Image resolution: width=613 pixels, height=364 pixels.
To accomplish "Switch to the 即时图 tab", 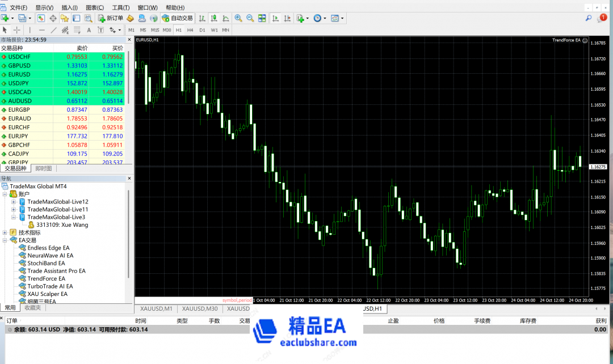I will (44, 168).
